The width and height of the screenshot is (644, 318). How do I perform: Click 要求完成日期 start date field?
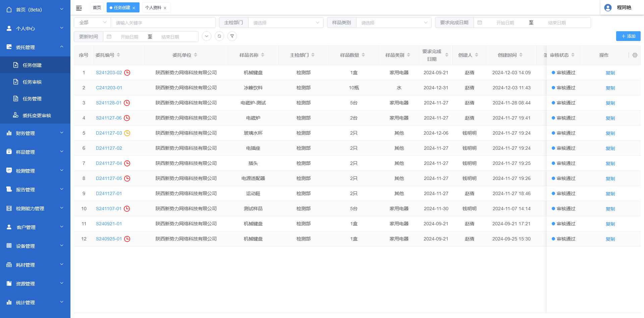click(x=505, y=22)
